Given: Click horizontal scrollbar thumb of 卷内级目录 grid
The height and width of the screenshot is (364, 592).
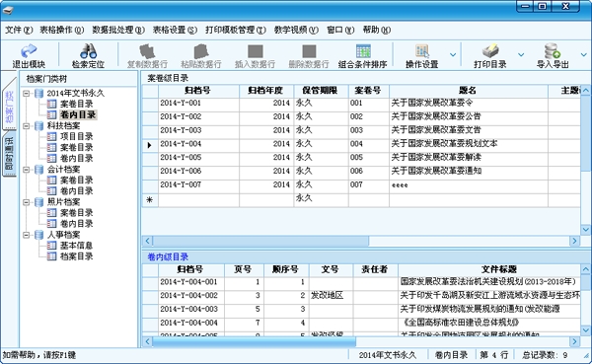Looking at the screenshot, I should coord(254,341).
